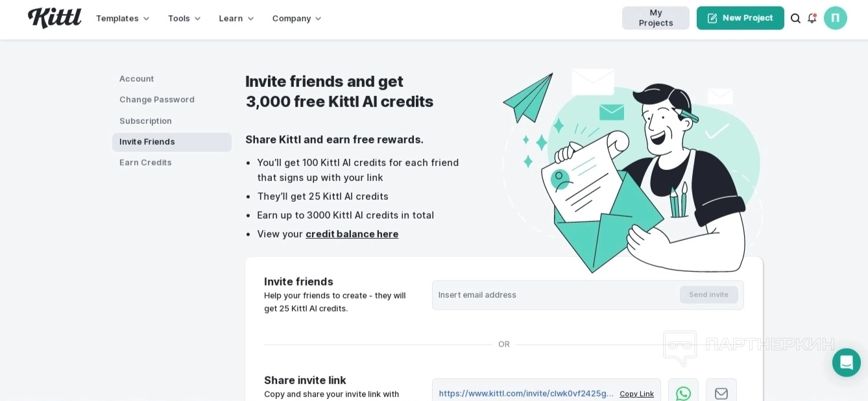Open the user profile avatar

[835, 18]
